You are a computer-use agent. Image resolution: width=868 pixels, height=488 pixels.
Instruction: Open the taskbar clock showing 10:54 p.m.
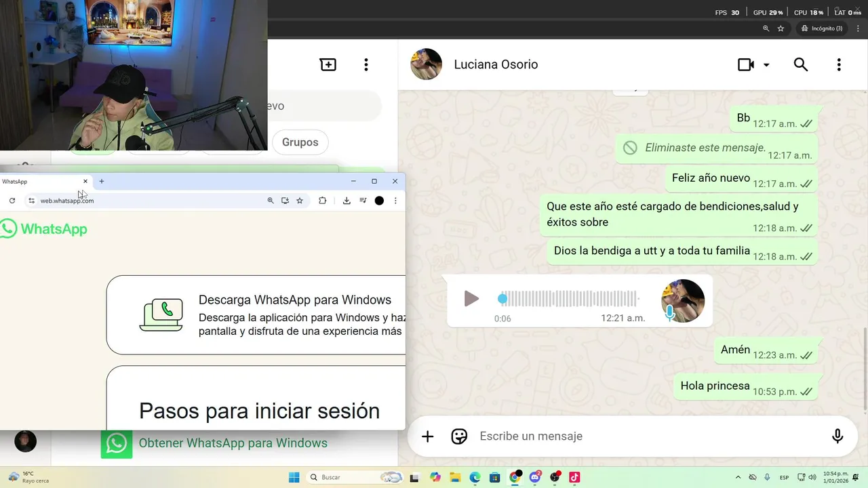835,477
